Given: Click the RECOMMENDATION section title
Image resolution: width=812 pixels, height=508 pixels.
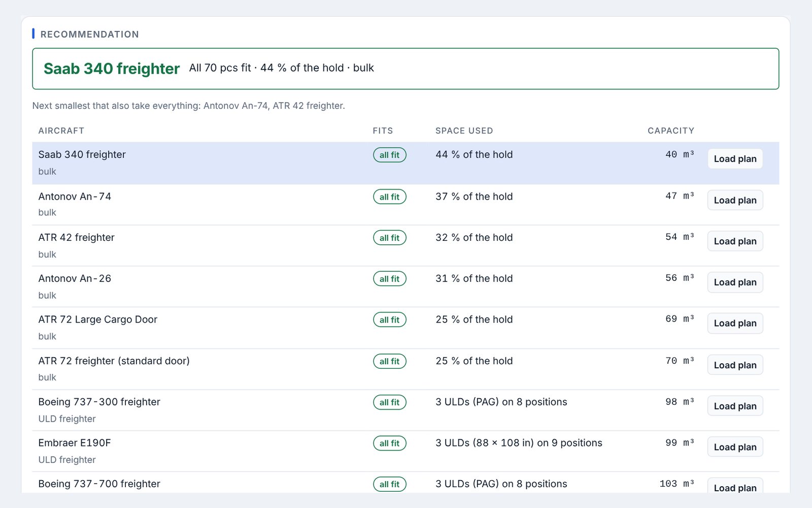Looking at the screenshot, I should coord(90,35).
